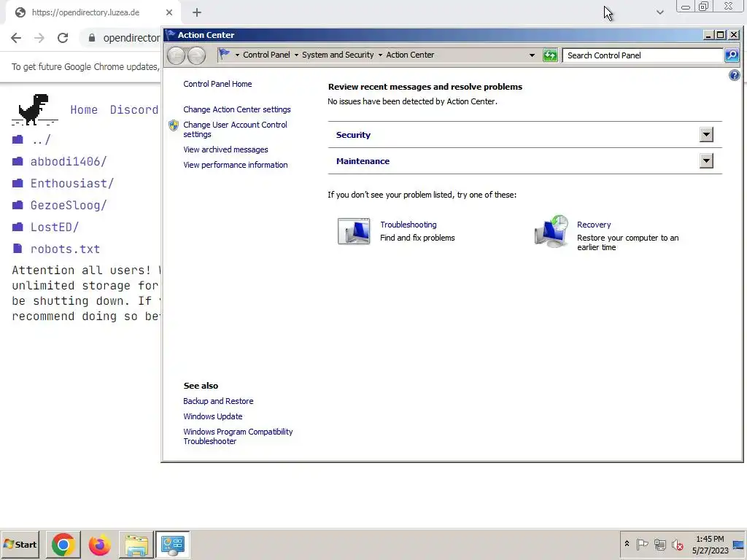This screenshot has width=747, height=560.
Task: Open View performance information
Action: (236, 165)
